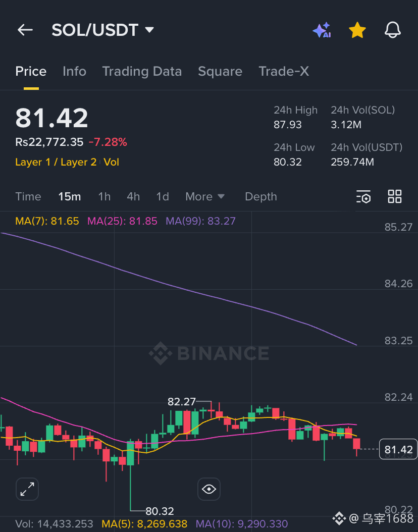The width and height of the screenshot is (418, 532).
Task: Open the Depth chart view
Action: tap(261, 196)
